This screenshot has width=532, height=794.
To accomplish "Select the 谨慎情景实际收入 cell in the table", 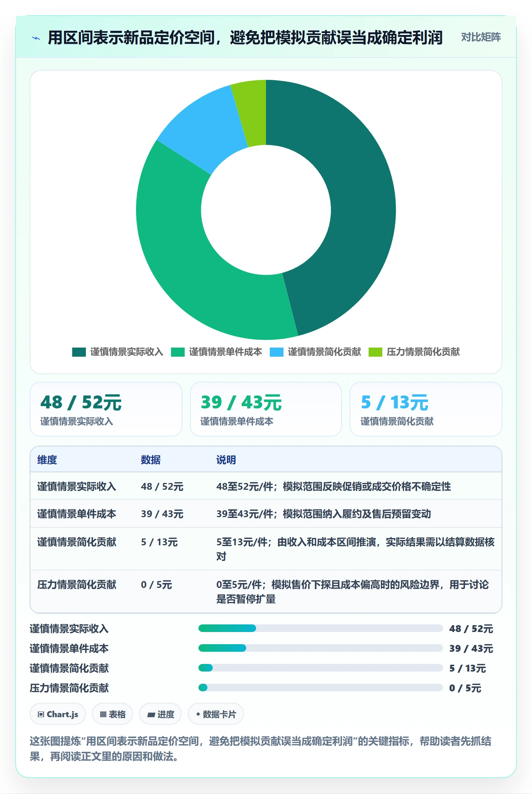I will 77,486.
